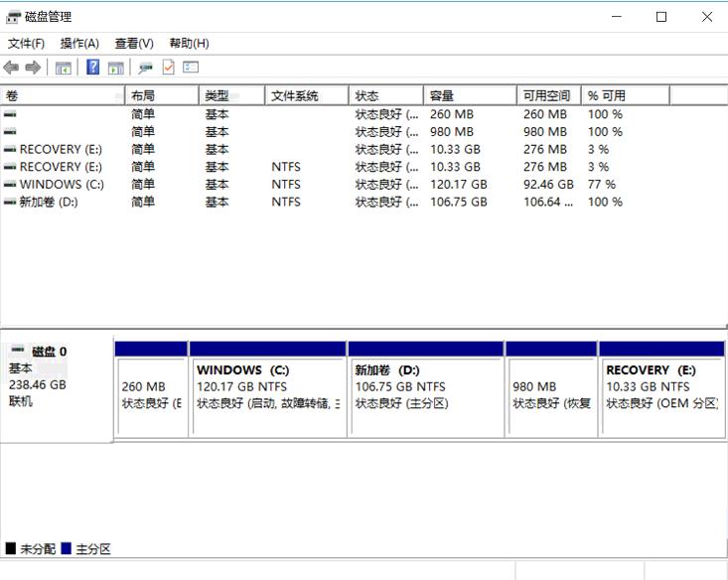This screenshot has width=728, height=580.
Task: Click the settings list toolbar icon
Action: tap(191, 68)
